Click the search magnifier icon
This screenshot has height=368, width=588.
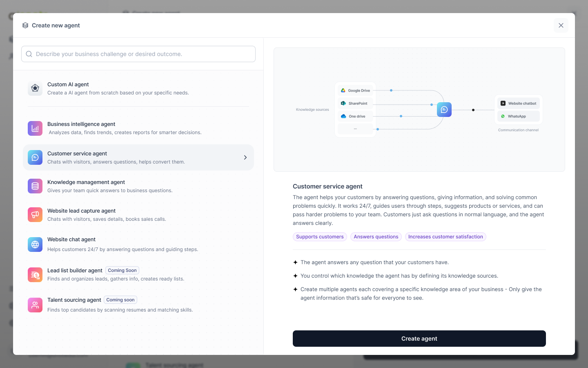pos(29,54)
